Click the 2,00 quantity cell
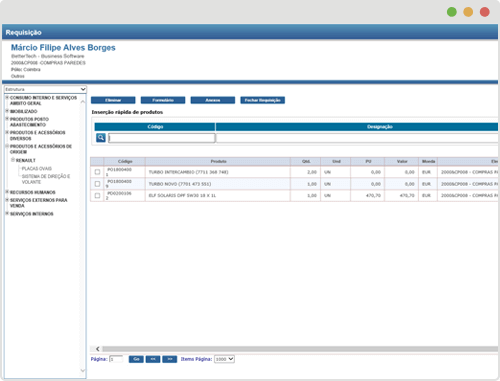The height and width of the screenshot is (381, 500). tap(306, 172)
